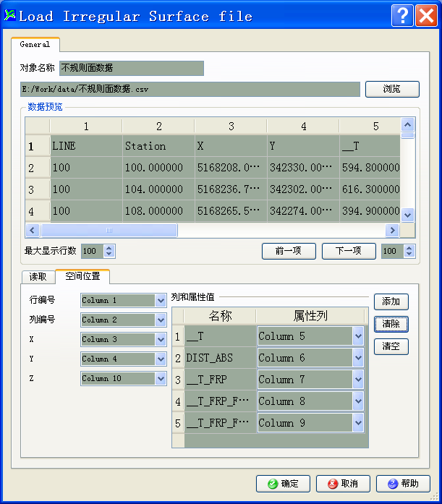Click preview scroll down arrow
Image resolution: width=442 pixels, height=504 pixels.
[x=408, y=215]
